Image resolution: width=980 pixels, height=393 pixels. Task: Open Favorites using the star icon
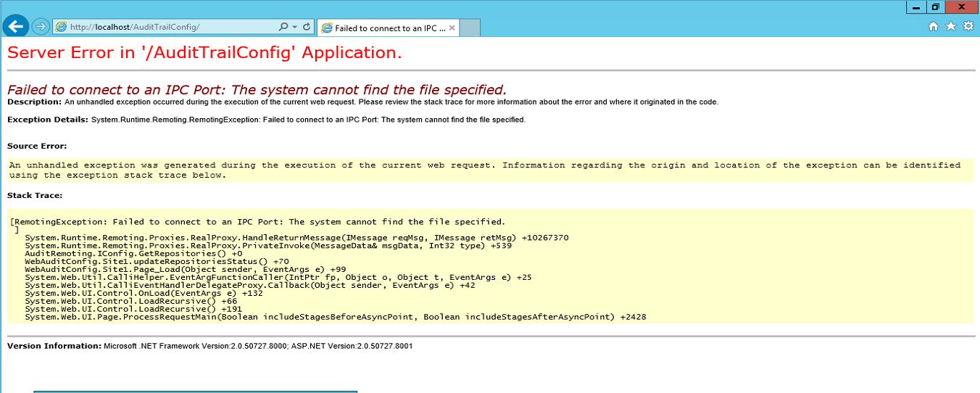[x=950, y=27]
